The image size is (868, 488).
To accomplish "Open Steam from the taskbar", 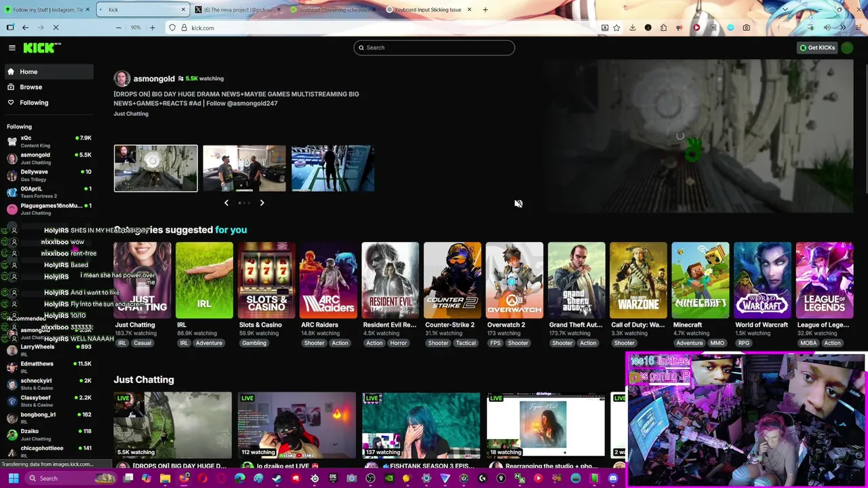I will tap(277, 479).
